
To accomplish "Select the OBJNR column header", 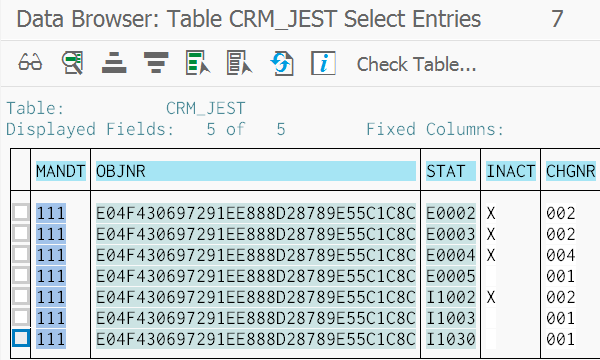I will 256,171.
